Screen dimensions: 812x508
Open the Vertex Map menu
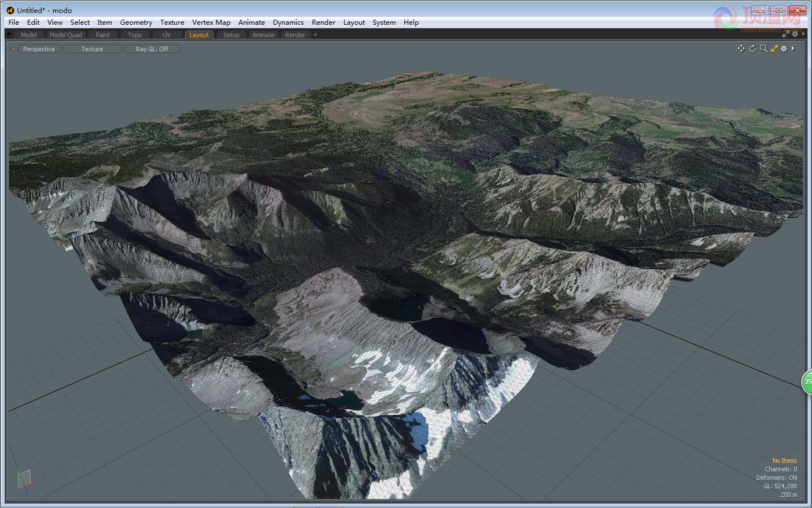[x=211, y=23]
